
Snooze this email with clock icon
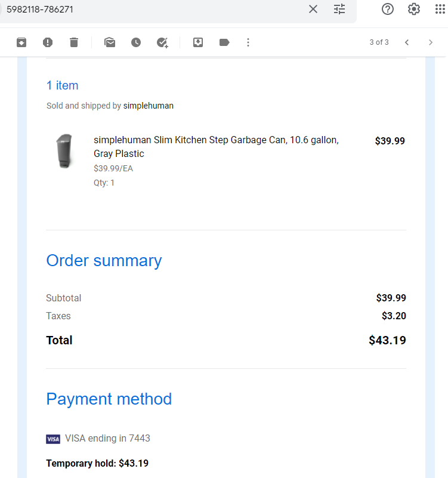click(136, 42)
